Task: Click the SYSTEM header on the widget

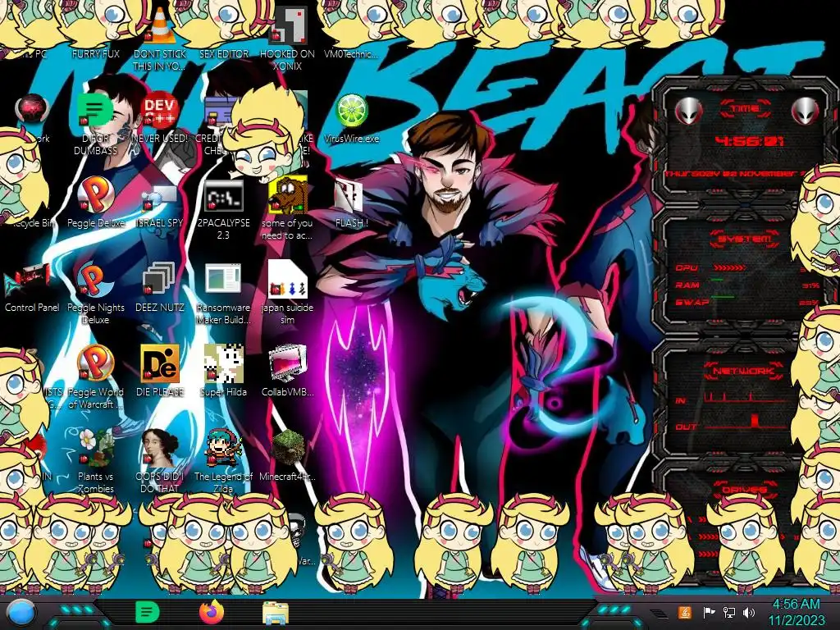Action: tap(745, 239)
